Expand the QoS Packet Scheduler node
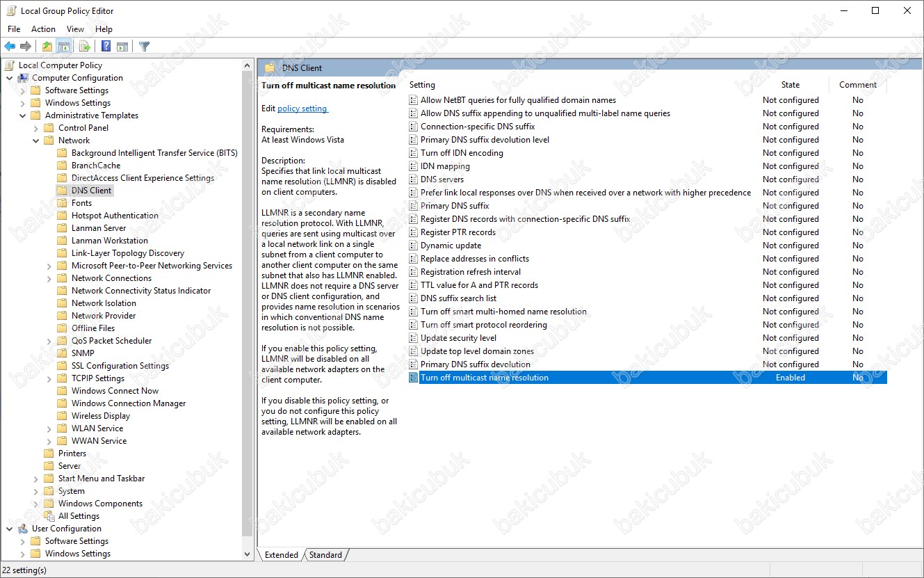This screenshot has height=578, width=924. 49,341
